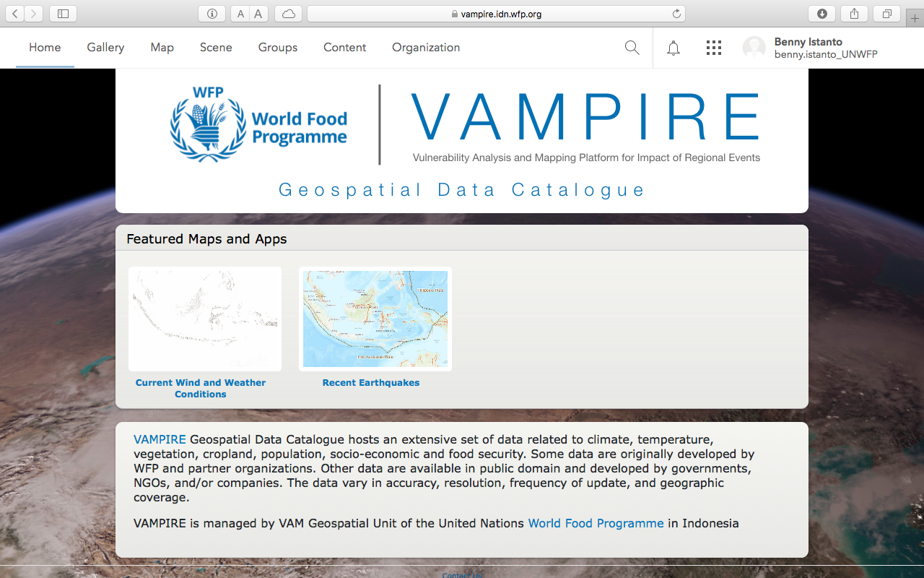Screen dimensions: 924x578
Task: Increase text size with large A button
Action: point(258,14)
